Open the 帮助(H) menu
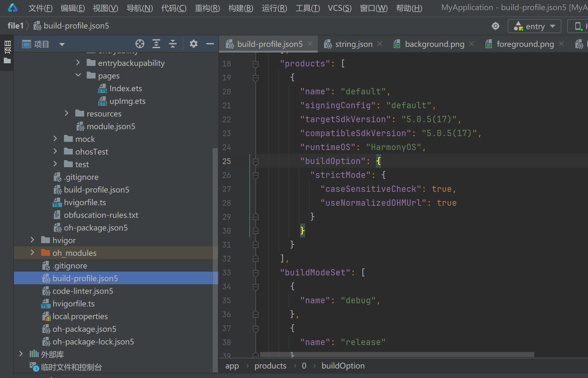The height and width of the screenshot is (378, 588). (x=409, y=8)
